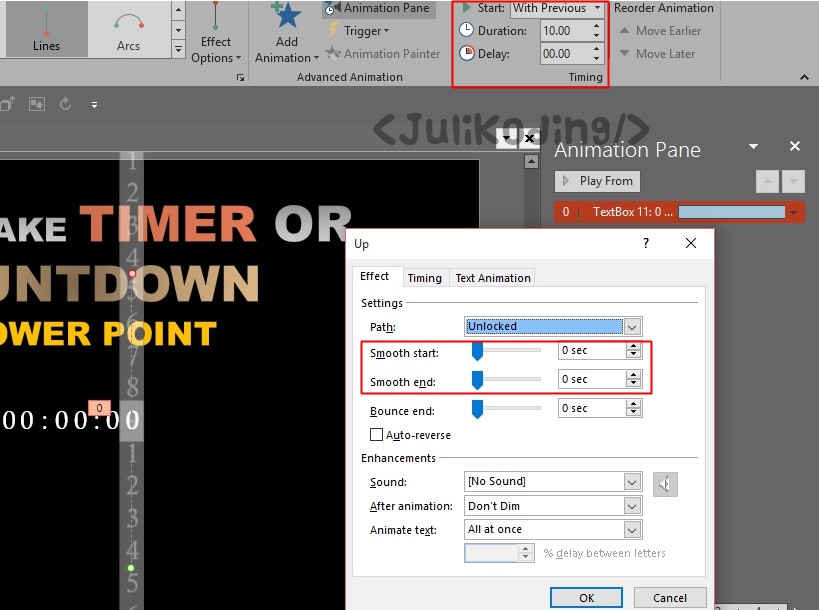Click the picture icon in quick toolbar
This screenshot has height=610, width=819.
coord(37,104)
